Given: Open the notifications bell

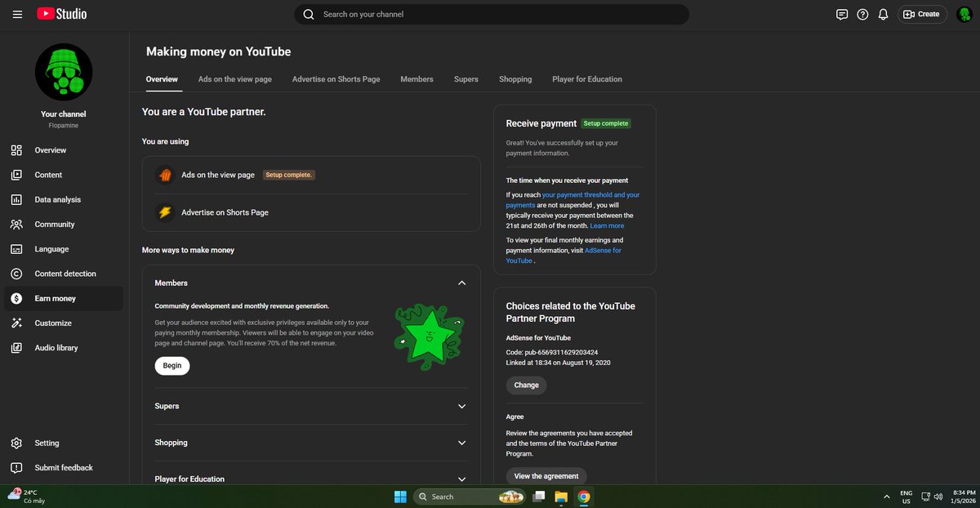Looking at the screenshot, I should click(x=883, y=14).
